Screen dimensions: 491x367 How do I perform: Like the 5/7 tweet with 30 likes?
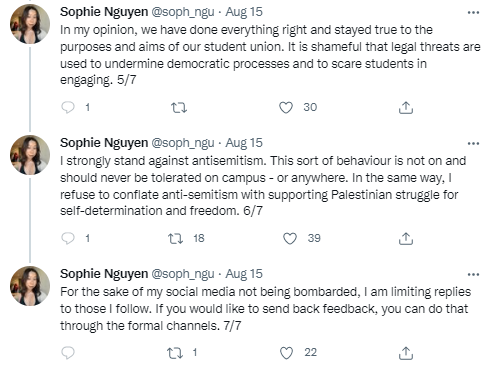pos(286,108)
